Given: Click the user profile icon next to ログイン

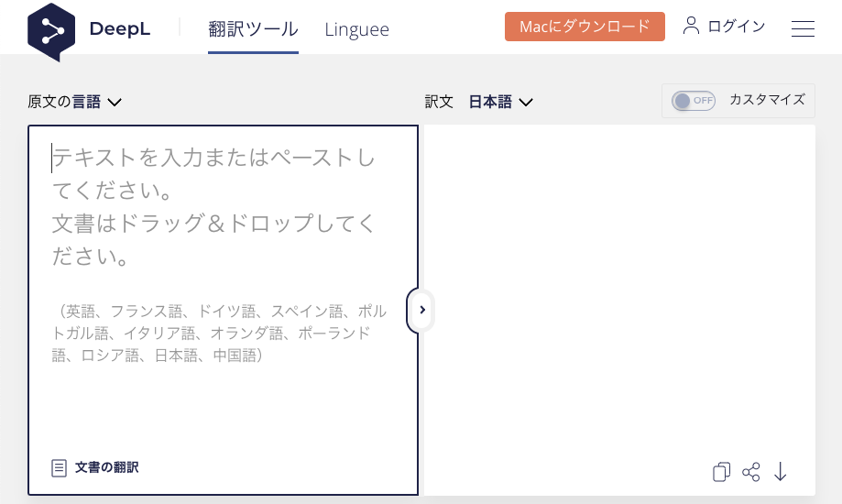Looking at the screenshot, I should click(691, 26).
